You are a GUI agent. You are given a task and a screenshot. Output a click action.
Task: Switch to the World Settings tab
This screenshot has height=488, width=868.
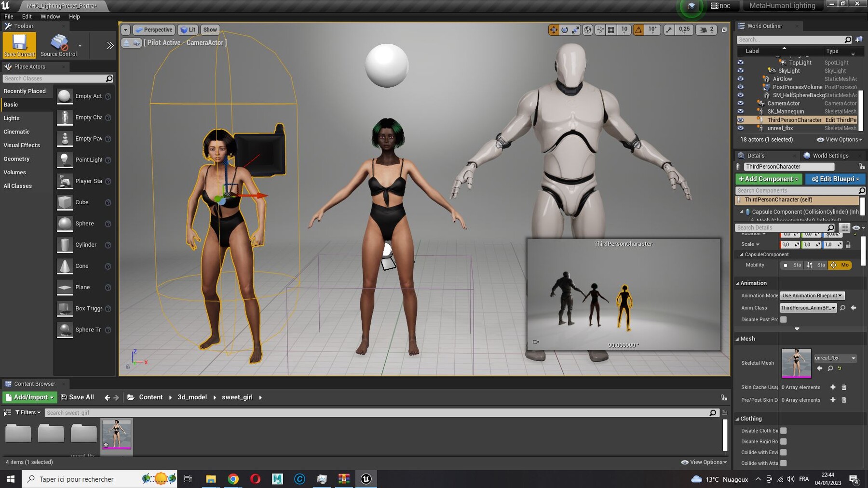(x=825, y=156)
